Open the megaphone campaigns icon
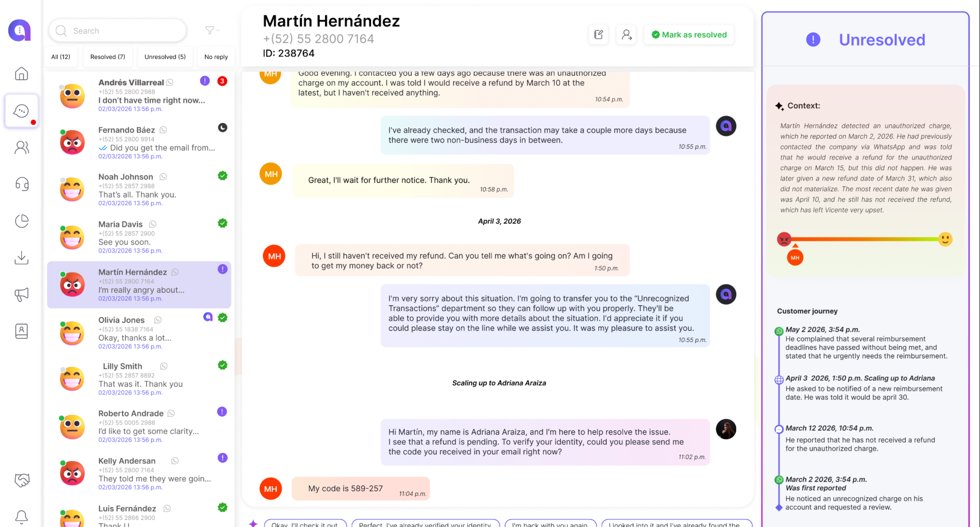 21,294
